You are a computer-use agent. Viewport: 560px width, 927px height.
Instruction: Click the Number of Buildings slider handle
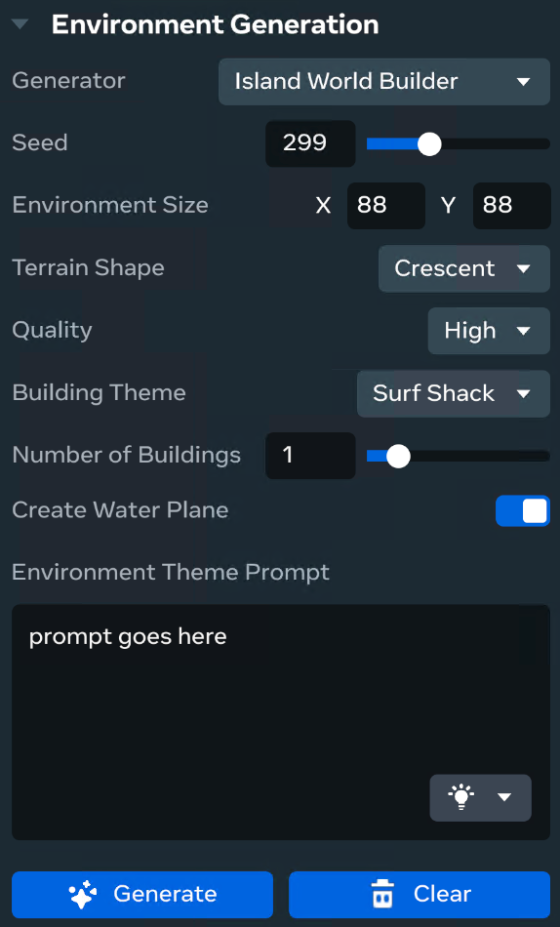[x=398, y=456]
